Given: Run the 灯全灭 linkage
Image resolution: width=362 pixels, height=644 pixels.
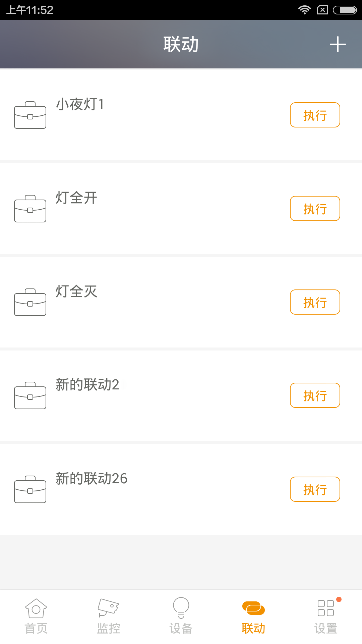Looking at the screenshot, I should (315, 302).
